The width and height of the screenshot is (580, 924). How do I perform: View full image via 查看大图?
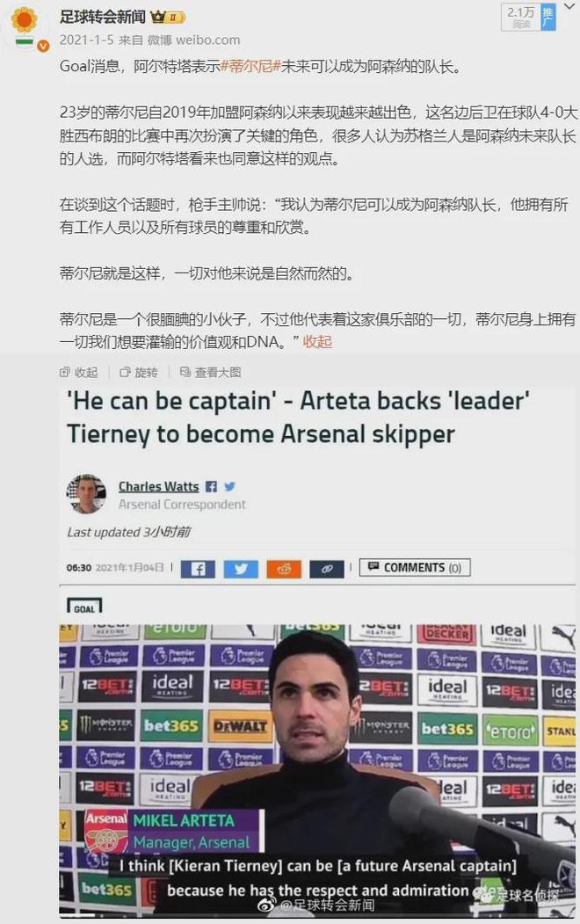(210, 373)
